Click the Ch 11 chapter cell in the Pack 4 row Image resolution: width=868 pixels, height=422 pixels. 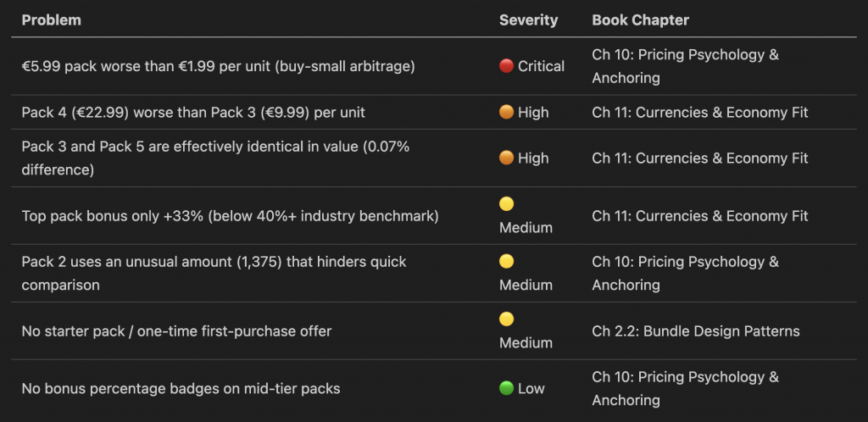click(700, 112)
